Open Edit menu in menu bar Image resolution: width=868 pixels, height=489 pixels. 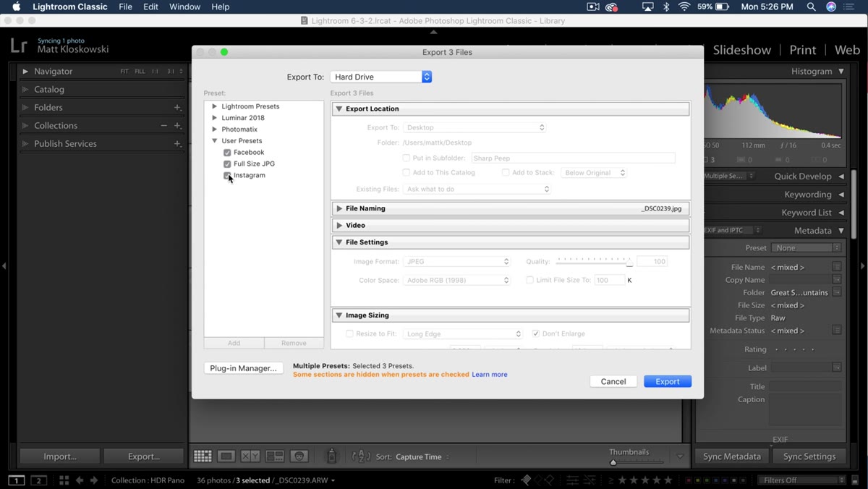(x=150, y=7)
